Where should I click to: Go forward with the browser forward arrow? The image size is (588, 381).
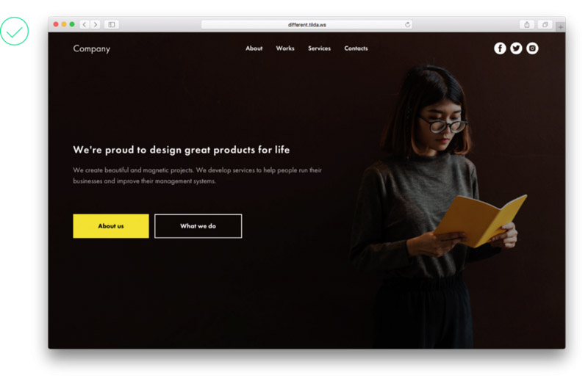(x=96, y=25)
